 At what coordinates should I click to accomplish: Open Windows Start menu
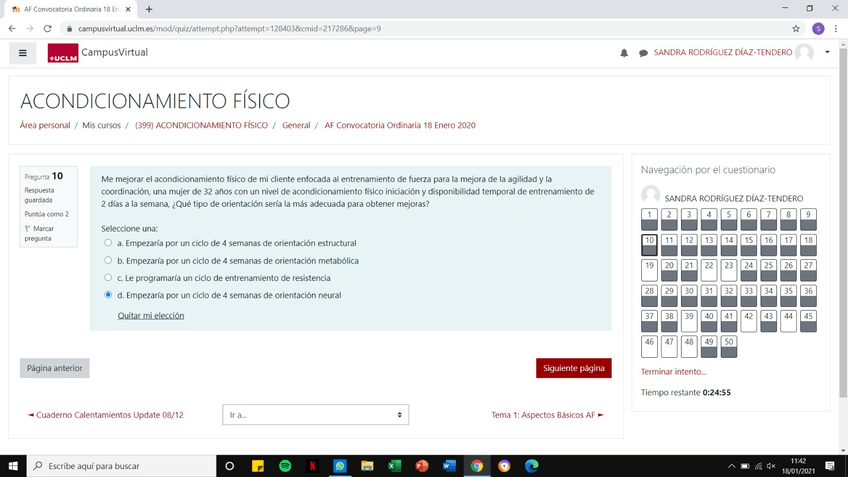pos(13,466)
